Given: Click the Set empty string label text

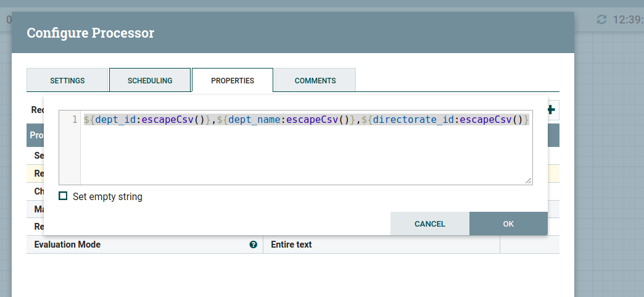Looking at the screenshot, I should (x=107, y=196).
